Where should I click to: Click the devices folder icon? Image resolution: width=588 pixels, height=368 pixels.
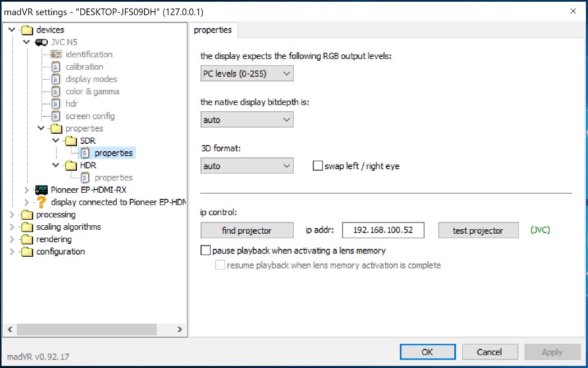tap(27, 30)
